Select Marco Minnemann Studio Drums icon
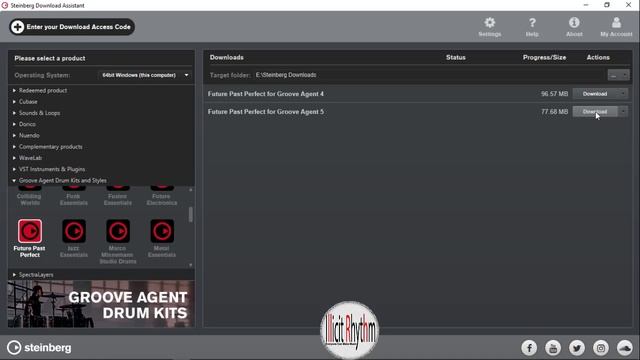640x360 pixels. (118, 231)
